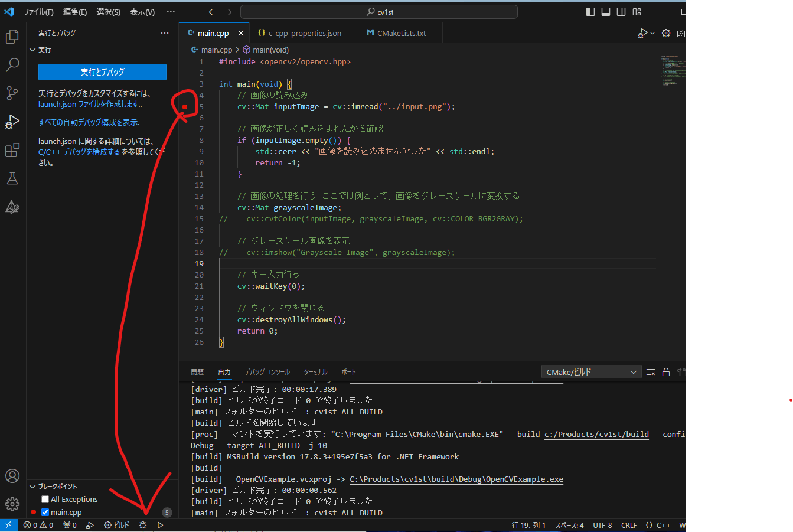
Task: Toggle primary side bar layout icon
Action: click(x=590, y=12)
